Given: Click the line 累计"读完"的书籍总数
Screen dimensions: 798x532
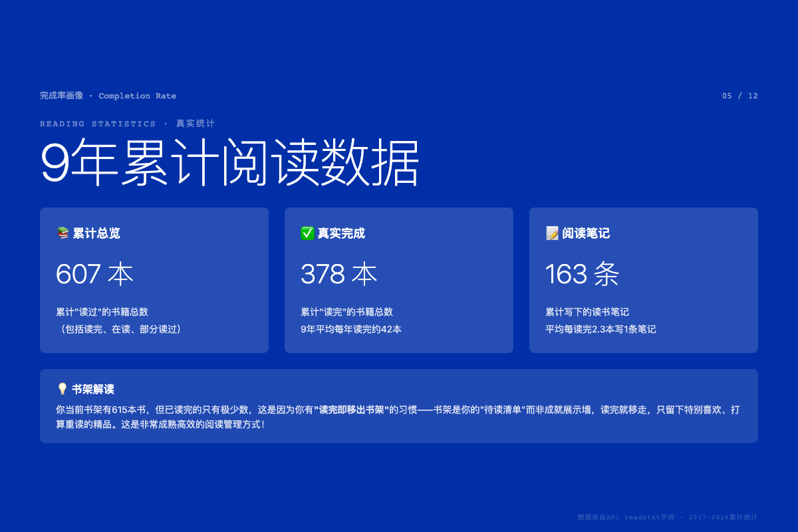Looking at the screenshot, I should click(346, 312).
